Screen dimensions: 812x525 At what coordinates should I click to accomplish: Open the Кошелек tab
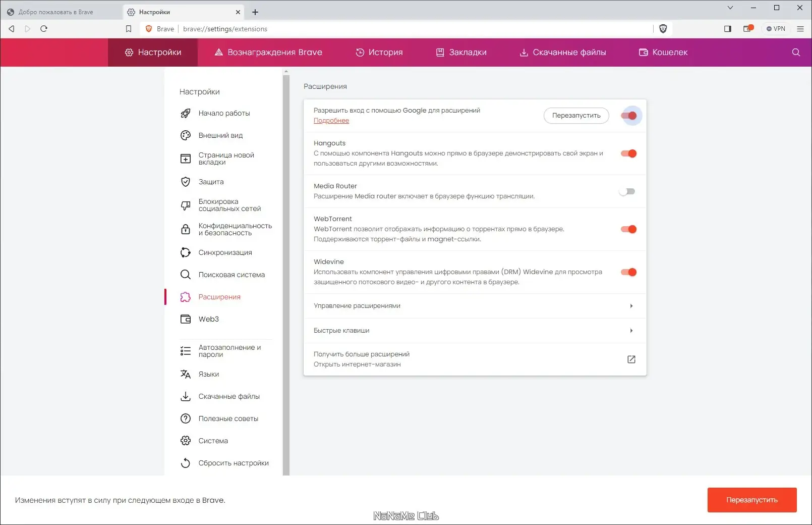pyautogui.click(x=663, y=52)
